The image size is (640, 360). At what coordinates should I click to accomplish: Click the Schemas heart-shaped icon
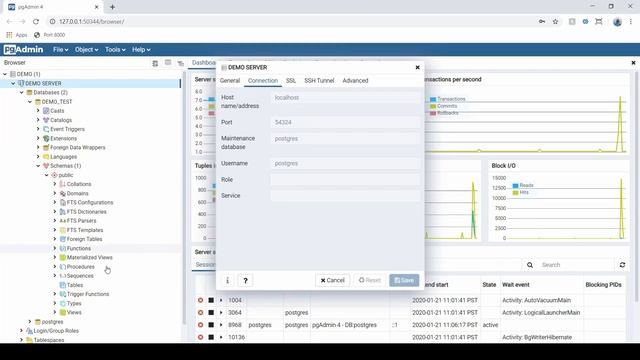pyautogui.click(x=46, y=166)
